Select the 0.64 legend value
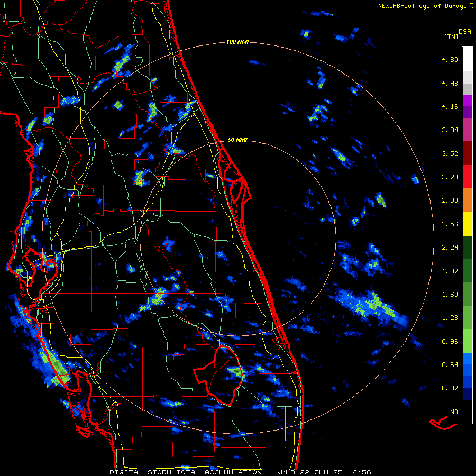 click(450, 365)
